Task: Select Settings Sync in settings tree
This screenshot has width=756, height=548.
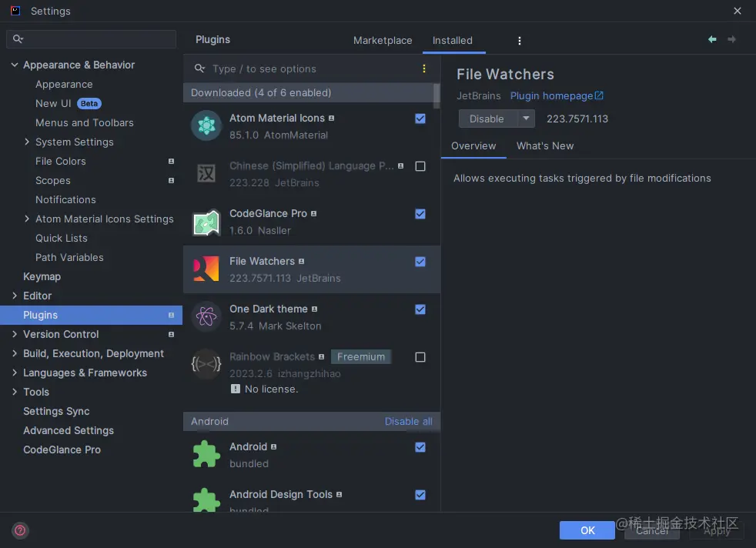Action: click(56, 411)
